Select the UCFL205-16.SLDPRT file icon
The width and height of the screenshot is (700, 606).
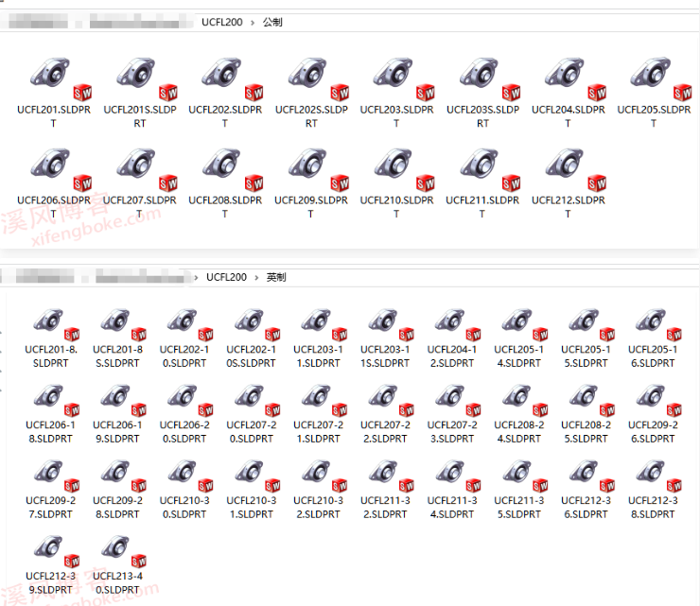(658, 325)
